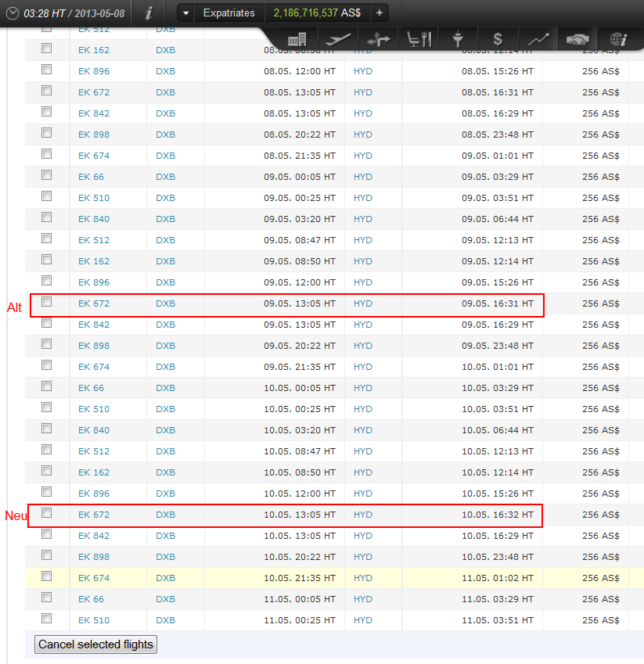Open flight EK 842 departing 10.05. 13:05

click(x=94, y=536)
